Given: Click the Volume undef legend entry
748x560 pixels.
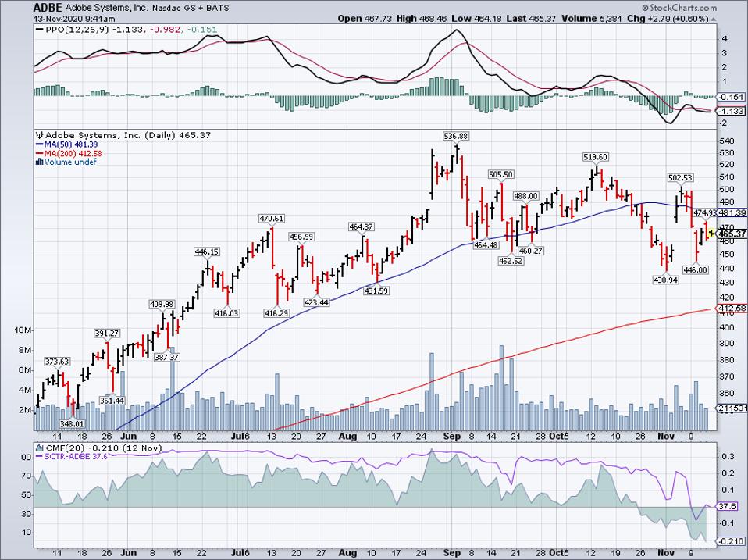Looking at the screenshot, I should point(70,162).
